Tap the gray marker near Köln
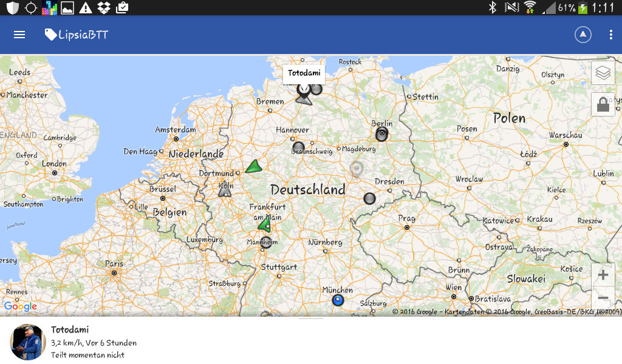 point(225,191)
